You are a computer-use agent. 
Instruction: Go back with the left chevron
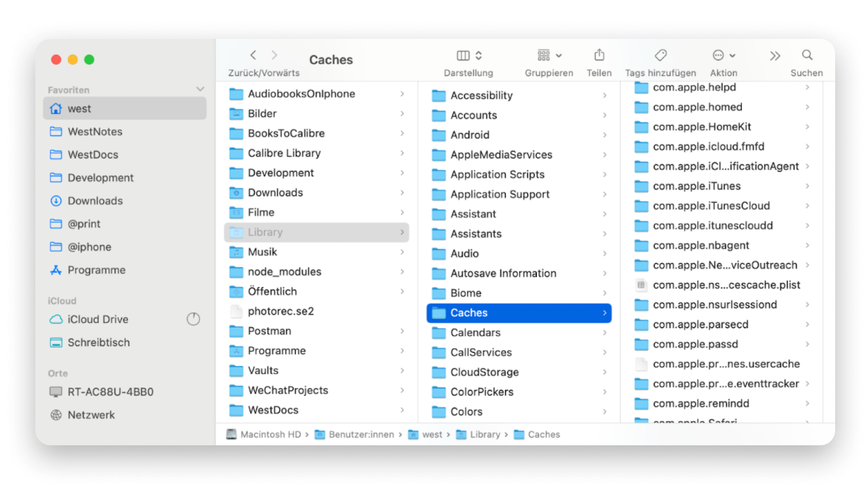[253, 55]
